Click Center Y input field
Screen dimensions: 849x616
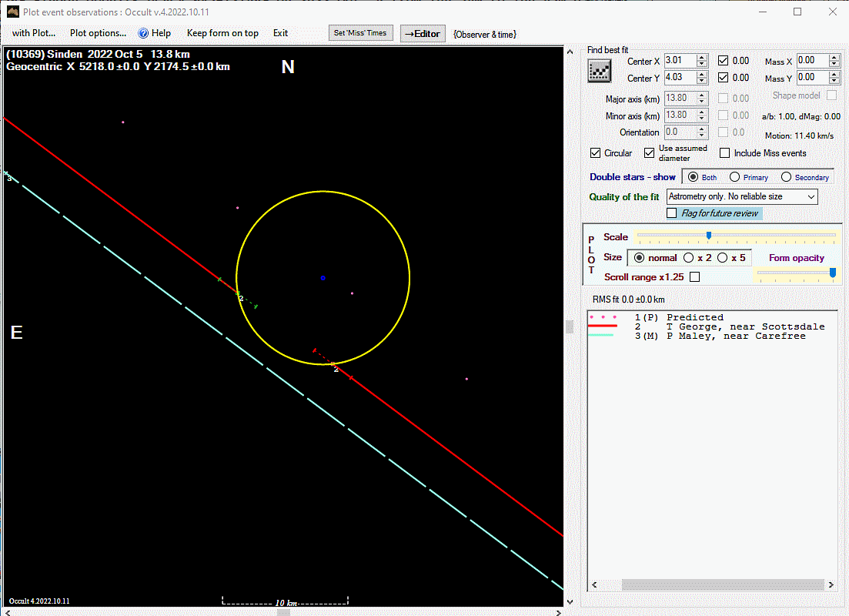point(680,78)
